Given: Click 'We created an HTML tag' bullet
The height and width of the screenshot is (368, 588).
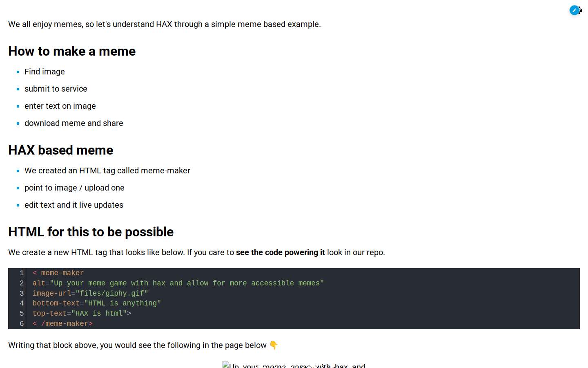Looking at the screenshot, I should click(x=107, y=171).
